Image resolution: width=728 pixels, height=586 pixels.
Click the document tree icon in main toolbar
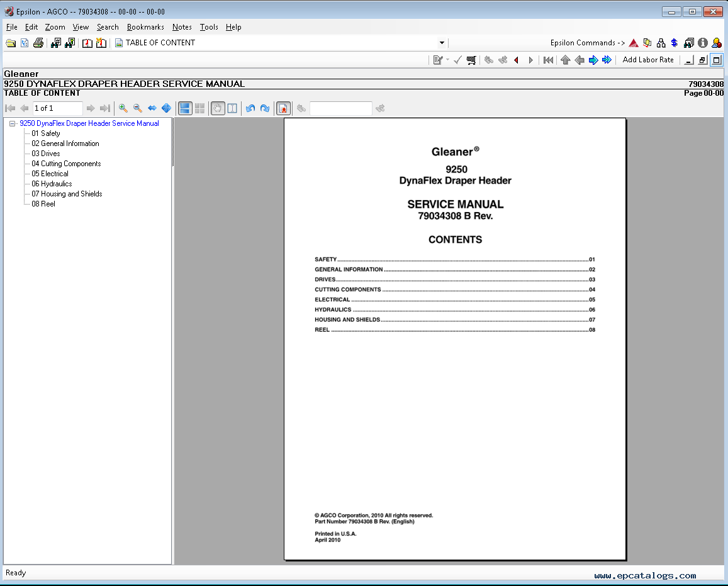[x=25, y=43]
